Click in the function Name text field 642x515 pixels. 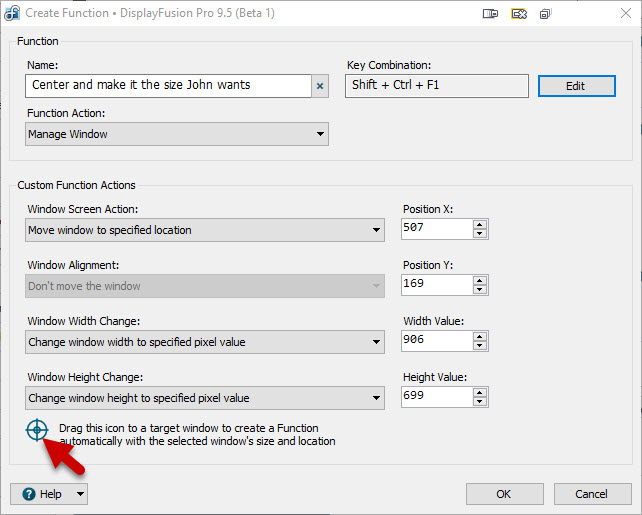tap(168, 86)
